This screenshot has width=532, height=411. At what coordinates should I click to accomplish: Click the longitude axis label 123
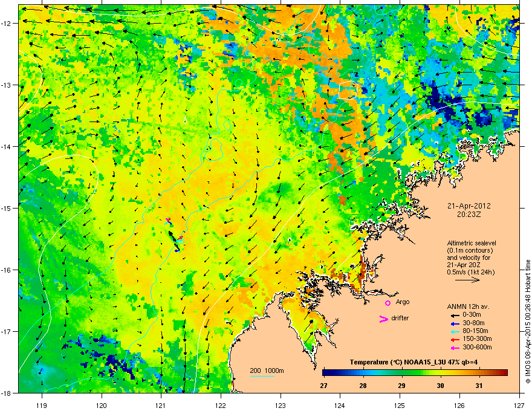[281, 406]
